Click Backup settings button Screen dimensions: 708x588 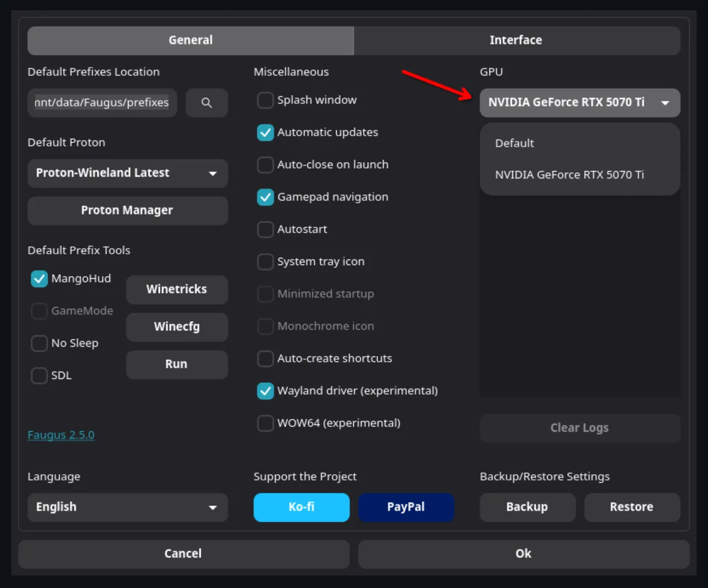pyautogui.click(x=528, y=507)
